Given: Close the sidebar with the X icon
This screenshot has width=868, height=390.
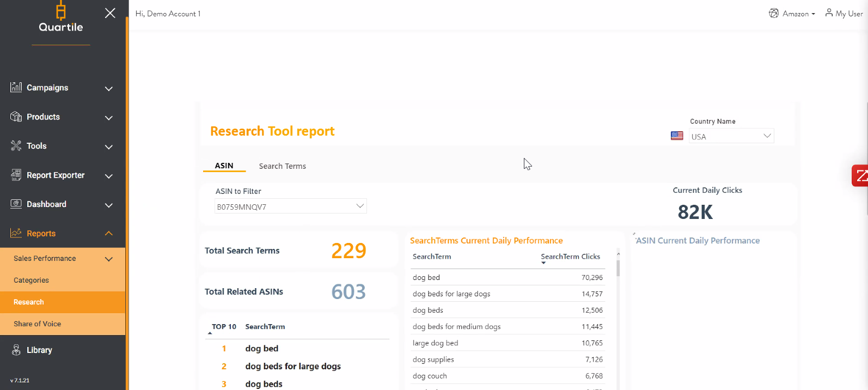Looking at the screenshot, I should point(110,13).
